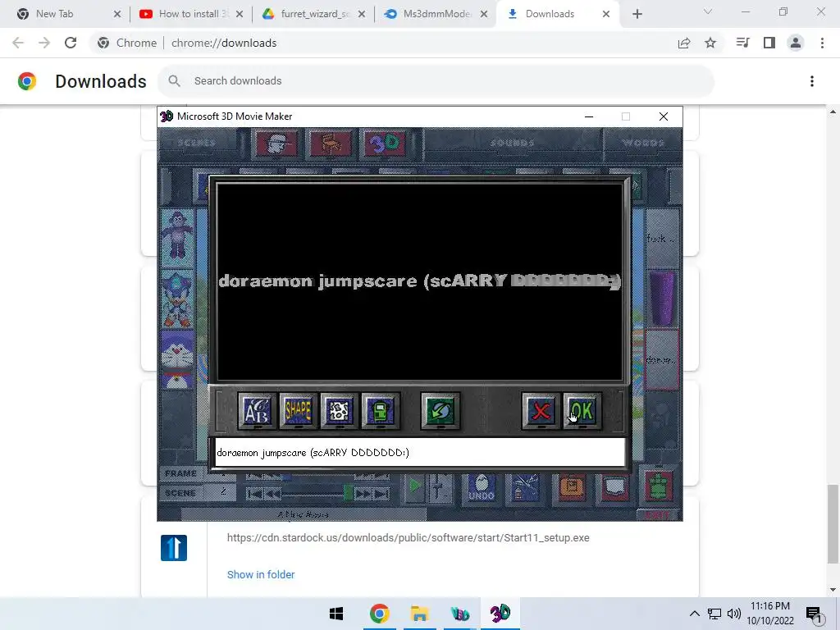Open the taskbar volume icon
The image size is (840, 630).
point(734,614)
